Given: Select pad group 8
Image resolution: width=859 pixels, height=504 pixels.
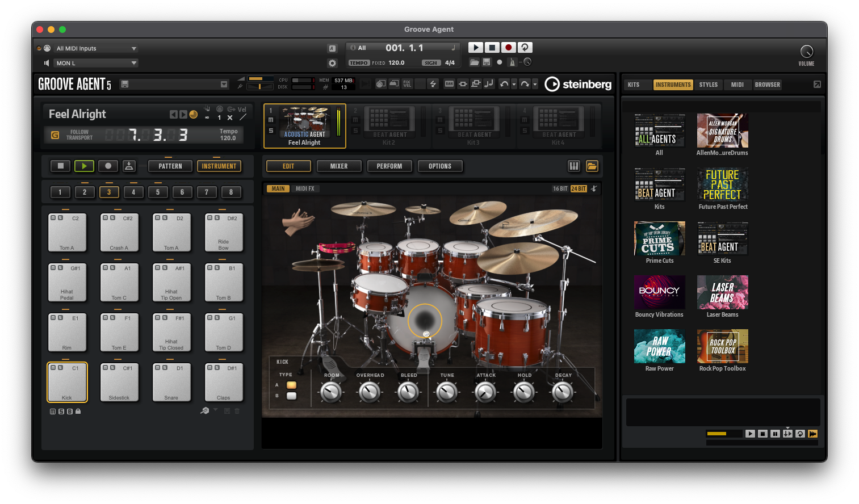Looking at the screenshot, I should click(231, 192).
